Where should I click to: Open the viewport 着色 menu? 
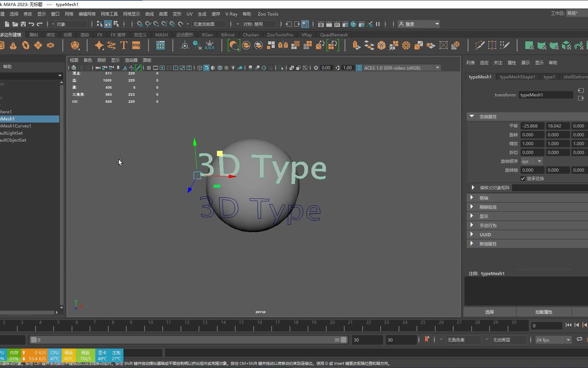pos(88,60)
